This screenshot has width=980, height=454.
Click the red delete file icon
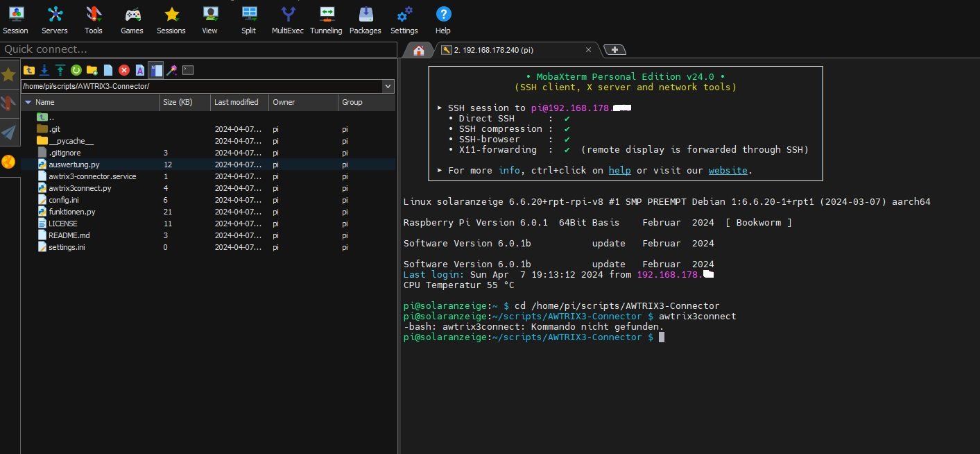click(x=124, y=70)
